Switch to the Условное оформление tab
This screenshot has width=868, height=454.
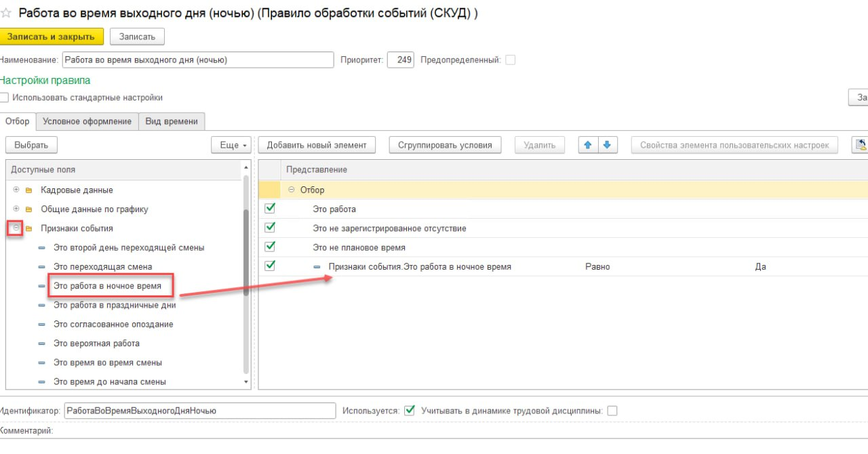[x=87, y=121]
